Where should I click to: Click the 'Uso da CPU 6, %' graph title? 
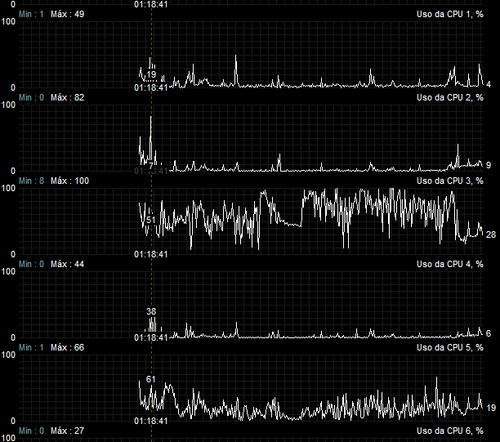tap(450, 431)
